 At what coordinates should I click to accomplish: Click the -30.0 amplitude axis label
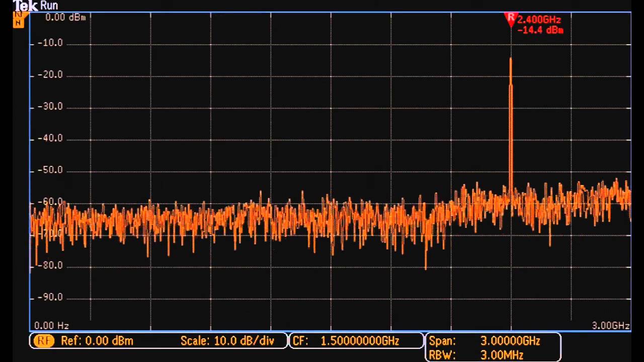point(50,107)
